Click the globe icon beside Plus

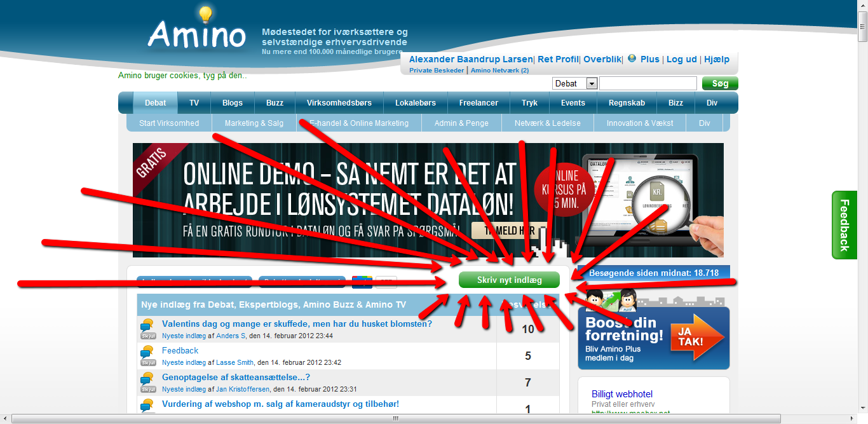coord(632,58)
